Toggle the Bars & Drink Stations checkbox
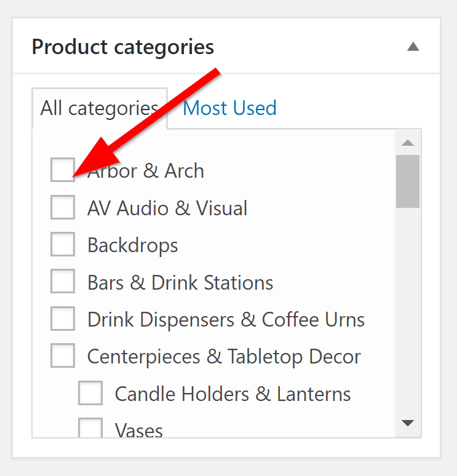The image size is (457, 476). click(x=63, y=282)
